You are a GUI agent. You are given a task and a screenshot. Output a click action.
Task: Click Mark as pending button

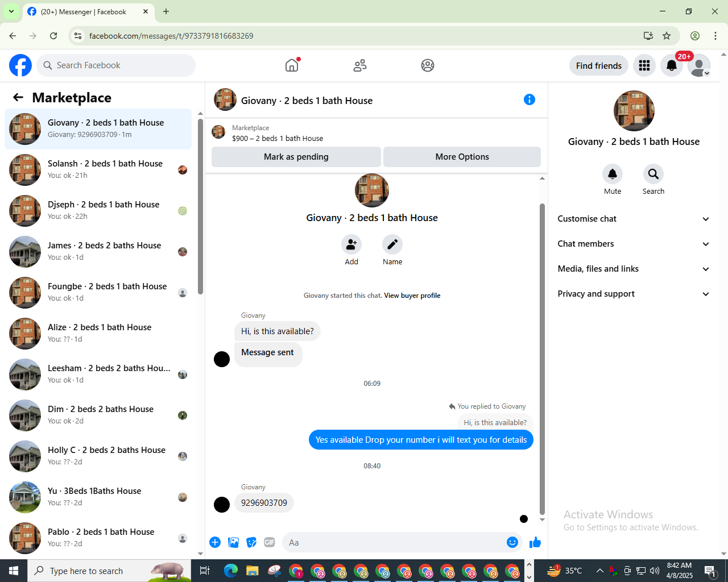click(x=296, y=157)
